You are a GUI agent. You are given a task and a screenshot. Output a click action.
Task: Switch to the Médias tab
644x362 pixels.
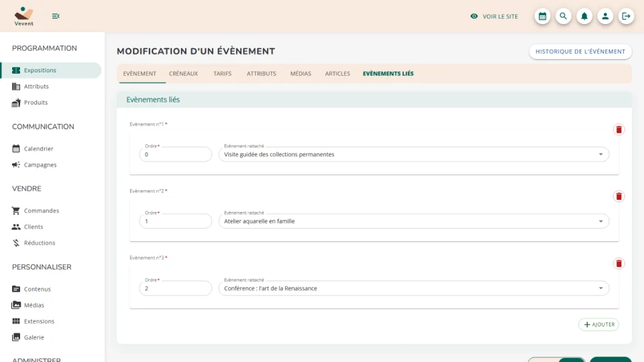301,74
